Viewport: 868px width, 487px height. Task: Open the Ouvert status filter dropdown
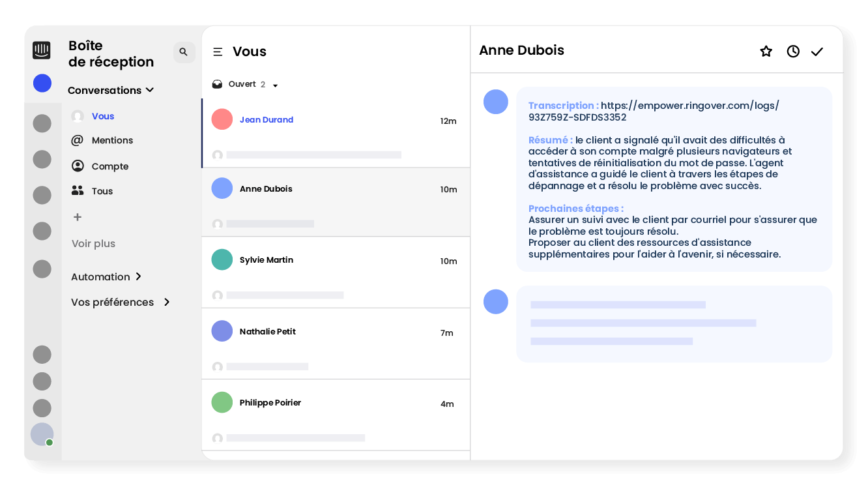[x=275, y=85]
